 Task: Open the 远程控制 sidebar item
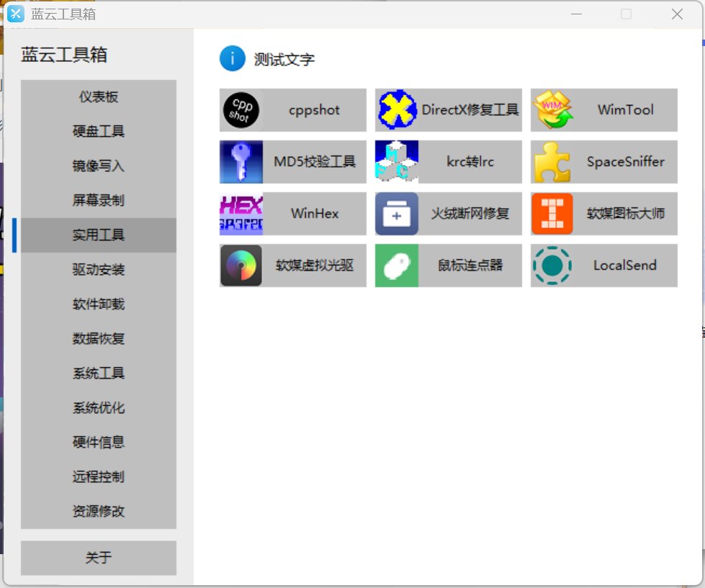(99, 477)
